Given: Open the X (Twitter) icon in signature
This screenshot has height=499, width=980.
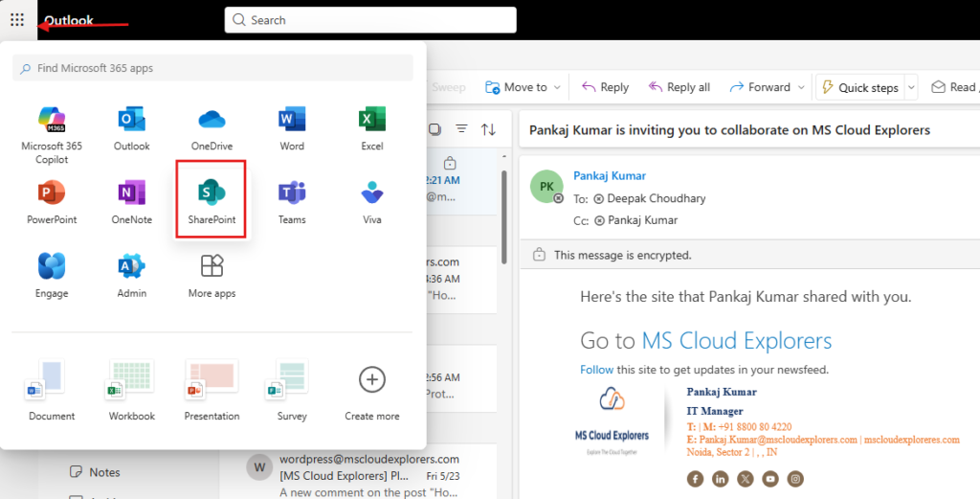Looking at the screenshot, I should [x=745, y=479].
